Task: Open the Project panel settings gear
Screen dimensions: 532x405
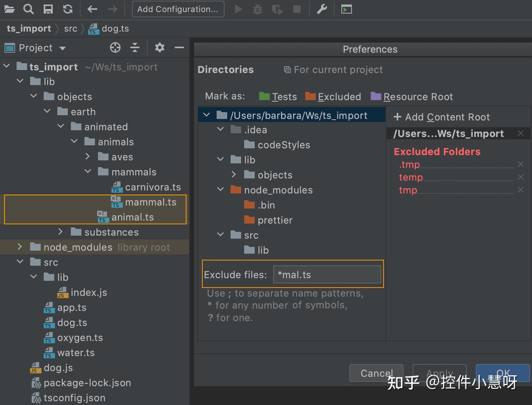Action: (x=159, y=47)
